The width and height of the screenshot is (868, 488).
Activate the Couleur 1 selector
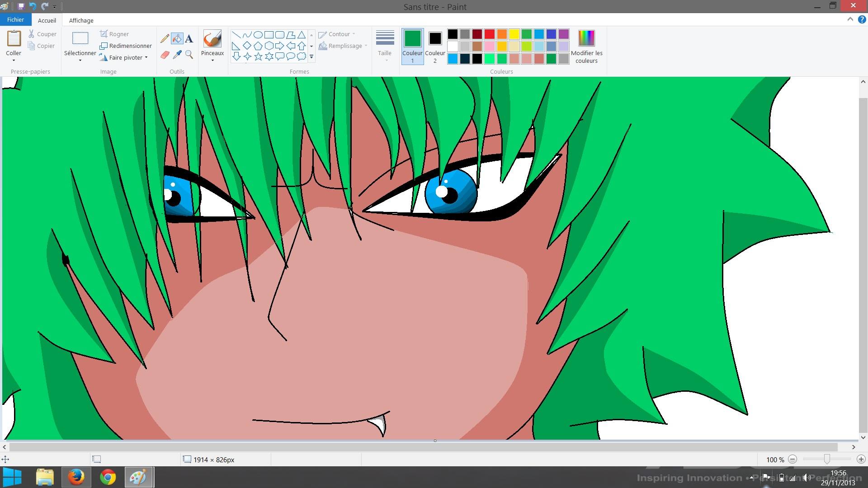pyautogui.click(x=412, y=46)
